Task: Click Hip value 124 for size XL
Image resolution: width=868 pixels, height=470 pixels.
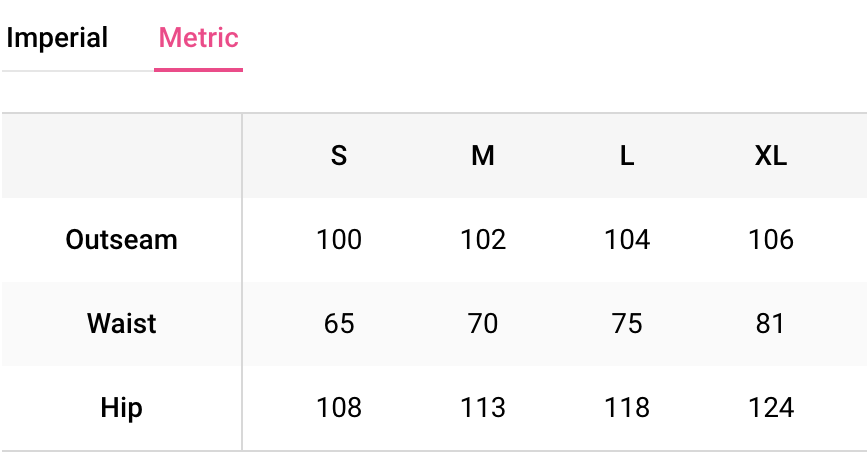Action: (771, 408)
